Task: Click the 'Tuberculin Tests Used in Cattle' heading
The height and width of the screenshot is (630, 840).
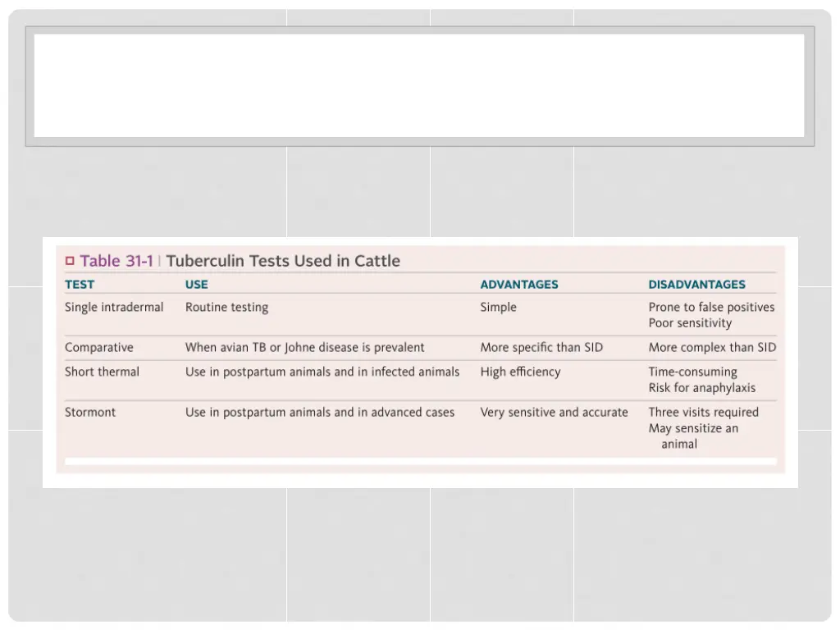Action: coord(283,262)
